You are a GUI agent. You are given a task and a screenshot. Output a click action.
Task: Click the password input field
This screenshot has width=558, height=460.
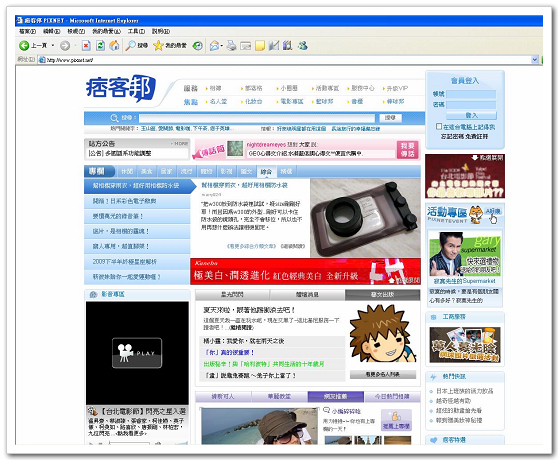(471, 105)
